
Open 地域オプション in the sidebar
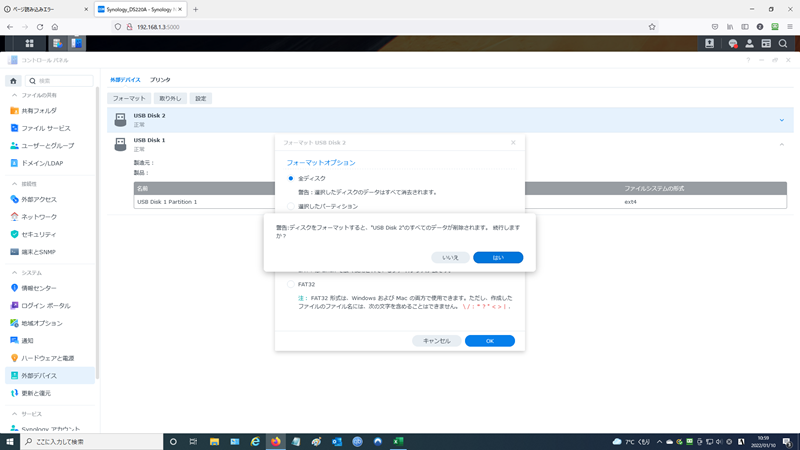point(50,323)
